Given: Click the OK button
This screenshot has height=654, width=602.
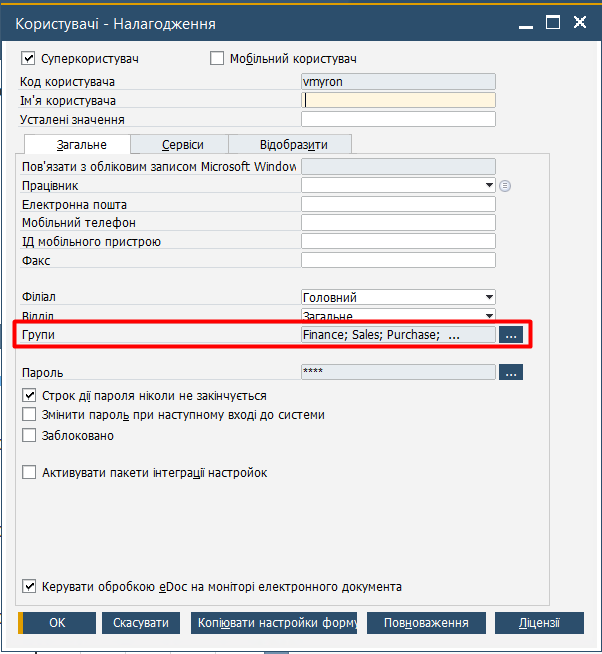Looking at the screenshot, I should [57, 623].
